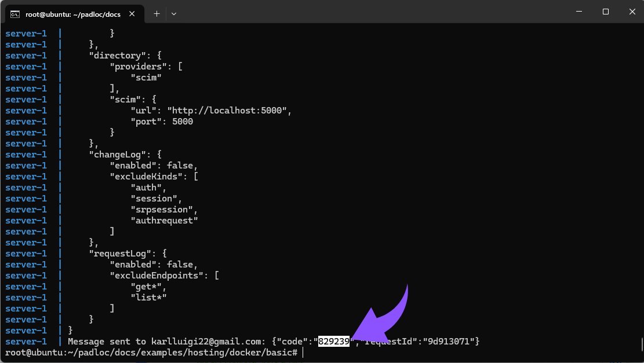Close the root@ubuntu terminal tab
The width and height of the screenshot is (644, 363).
132,13
